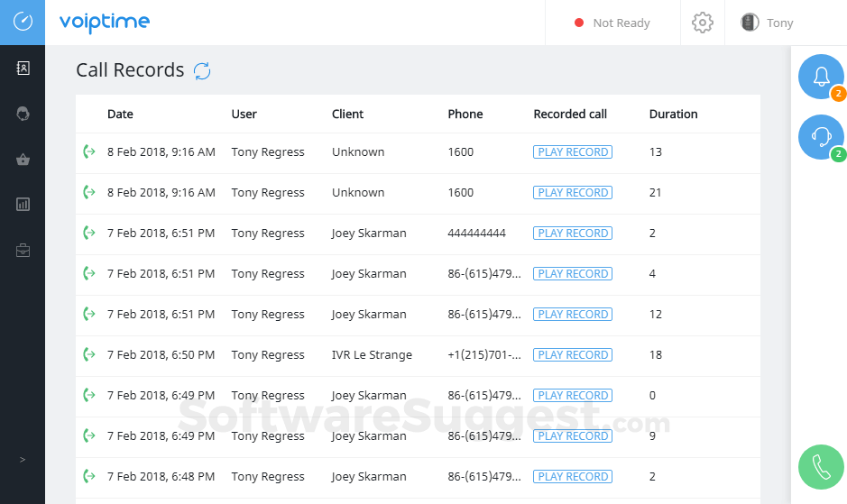Play record for the 444444444 call
Viewport: 847px width, 504px height.
click(x=573, y=234)
